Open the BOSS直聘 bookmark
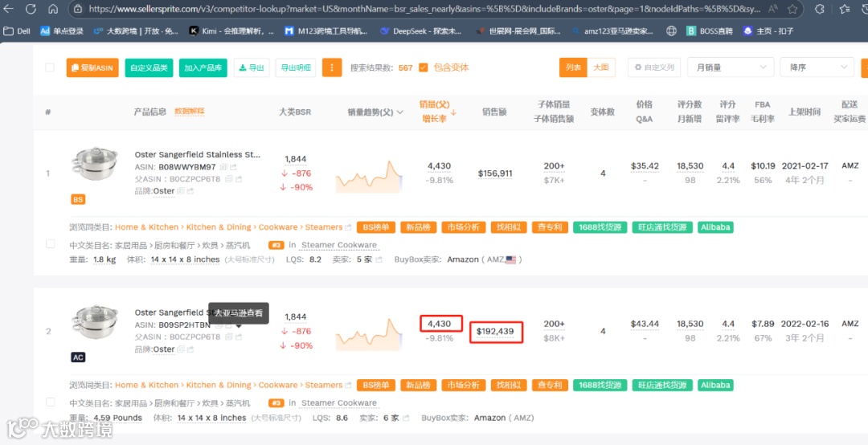868x445 pixels. 709,31
